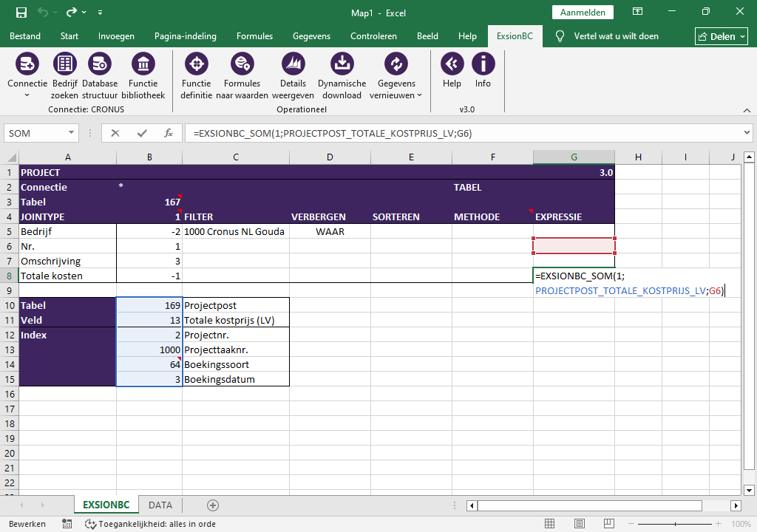Collapse the ribbon chevron
The width and height of the screenshot is (757, 532).
tap(747, 110)
